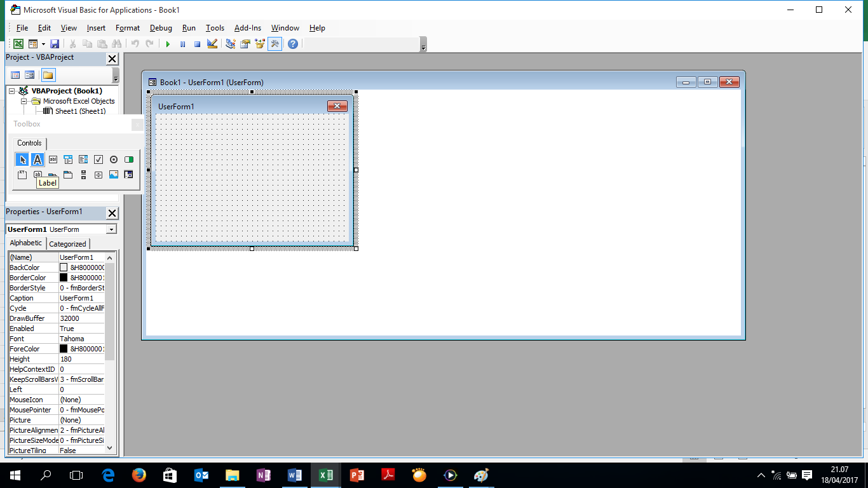Open the Insert UserForm dropdown arrow

(43, 44)
